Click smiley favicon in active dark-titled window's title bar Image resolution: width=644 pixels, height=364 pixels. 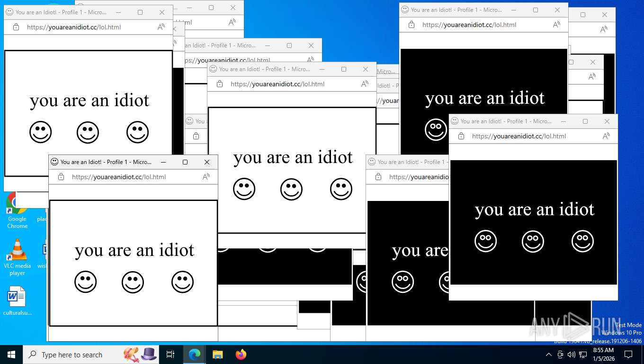tap(54, 162)
